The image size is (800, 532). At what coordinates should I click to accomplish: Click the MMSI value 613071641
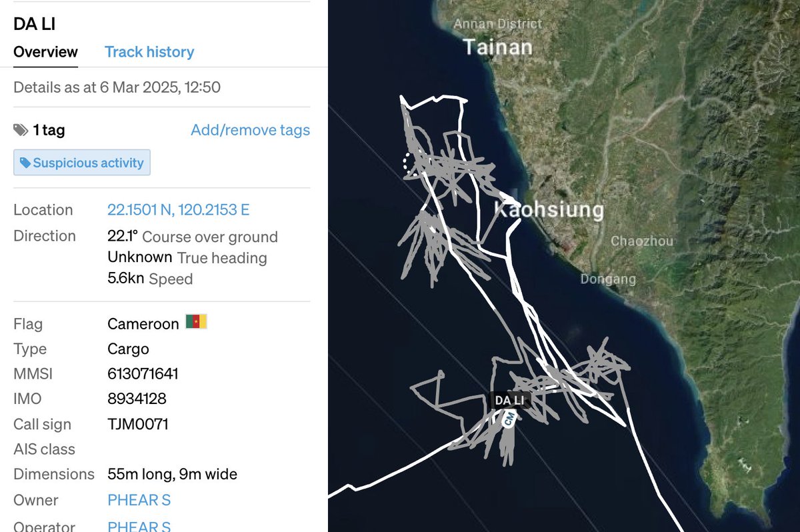[x=144, y=373]
